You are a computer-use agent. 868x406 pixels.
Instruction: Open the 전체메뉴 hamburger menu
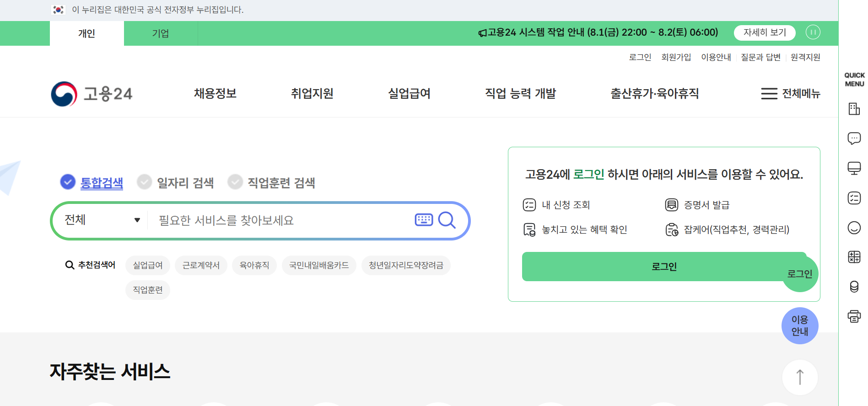coord(790,93)
